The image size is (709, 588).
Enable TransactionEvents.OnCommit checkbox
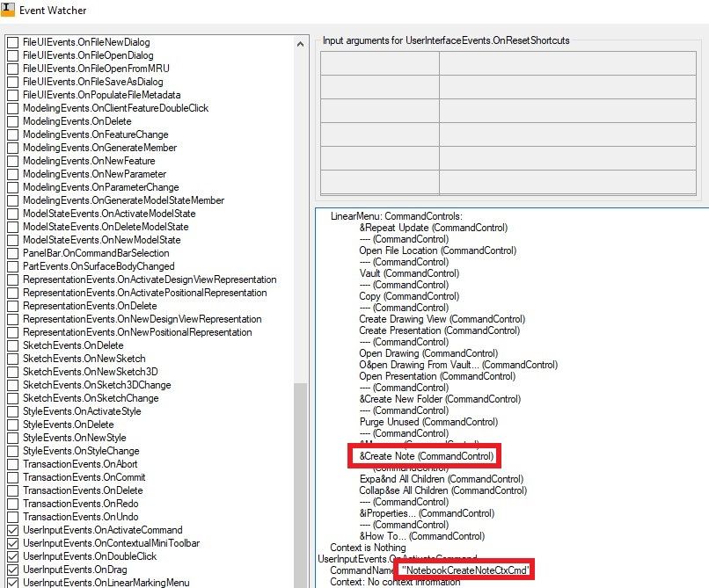(x=12, y=477)
